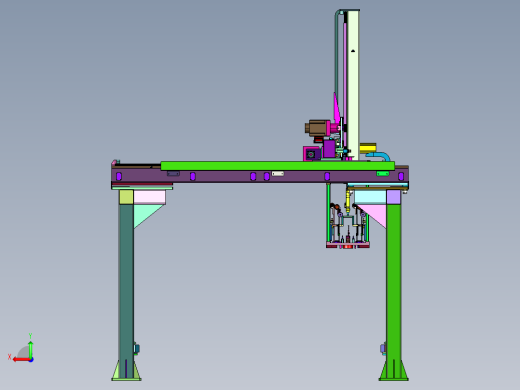Select the tall white vertical column
This screenshot has width=520, height=390.
(x=353, y=85)
